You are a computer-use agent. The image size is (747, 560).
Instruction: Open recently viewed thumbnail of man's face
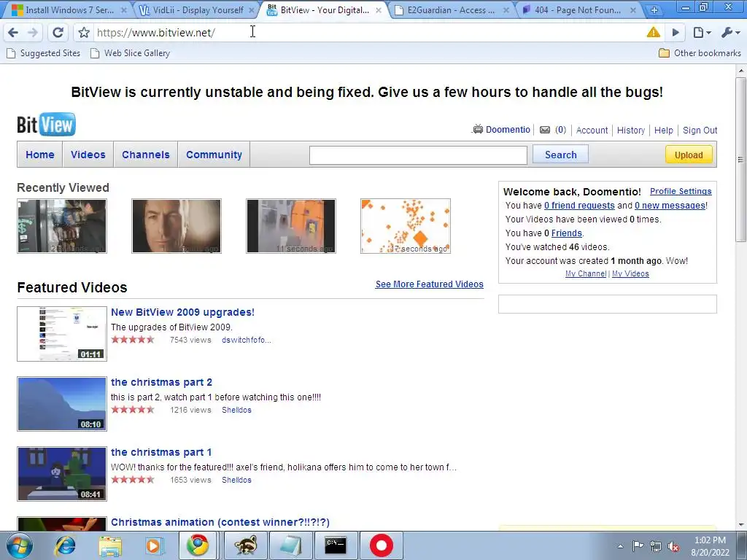[177, 226]
